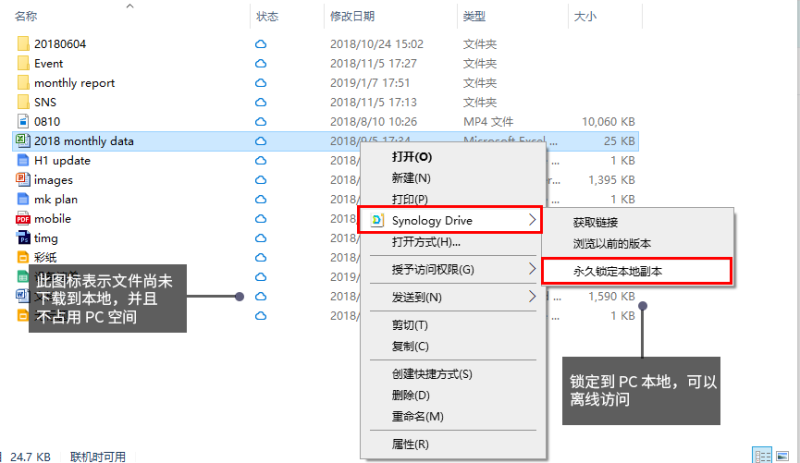Choose 打开方式(H)... in the context menu

[x=426, y=242]
